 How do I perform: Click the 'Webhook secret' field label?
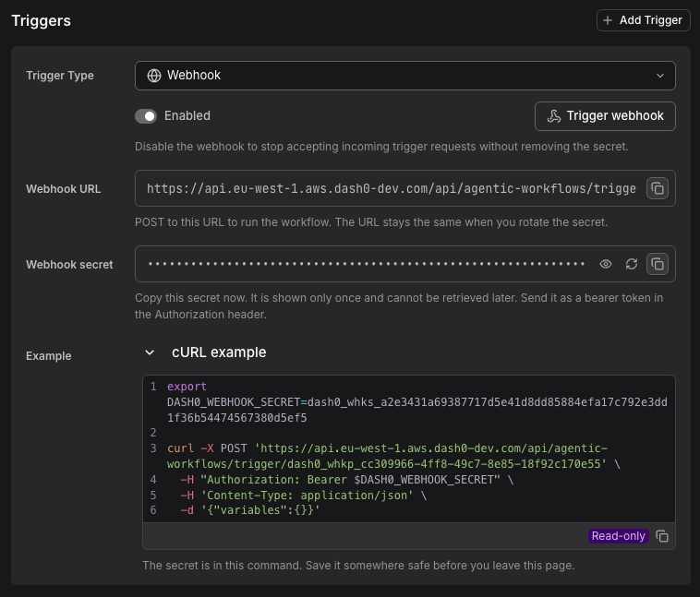click(x=69, y=265)
